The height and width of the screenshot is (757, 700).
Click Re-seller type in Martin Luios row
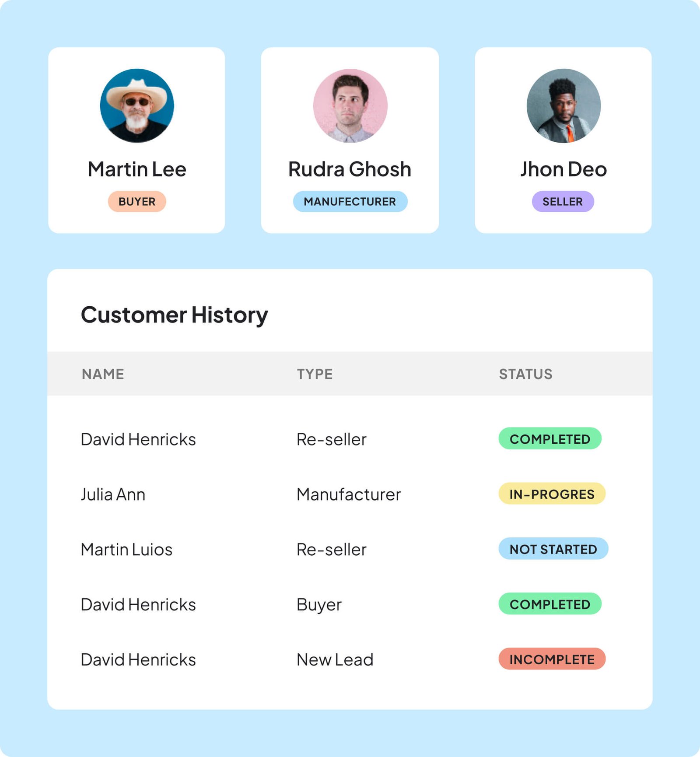(x=332, y=550)
